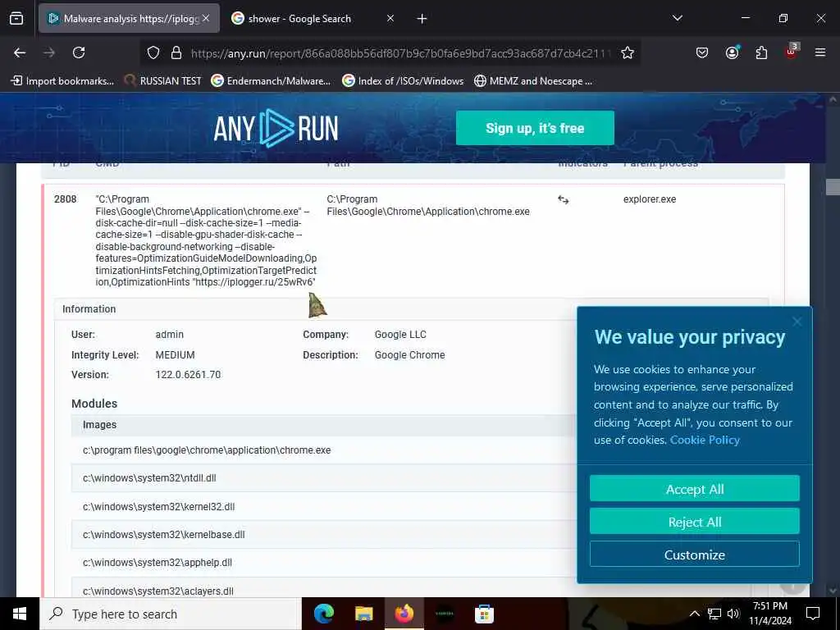840x630 pixels.
Task: Open the extensions puzzle icon
Action: point(761,52)
